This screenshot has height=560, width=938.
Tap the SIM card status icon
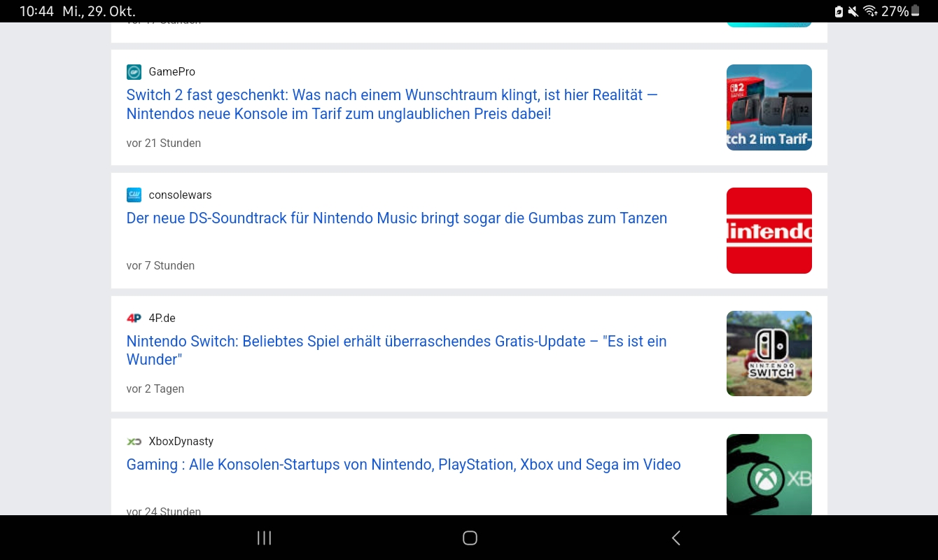(838, 11)
